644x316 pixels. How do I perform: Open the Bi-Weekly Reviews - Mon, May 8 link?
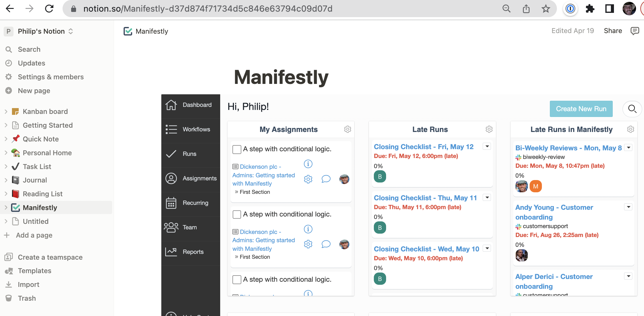(568, 148)
